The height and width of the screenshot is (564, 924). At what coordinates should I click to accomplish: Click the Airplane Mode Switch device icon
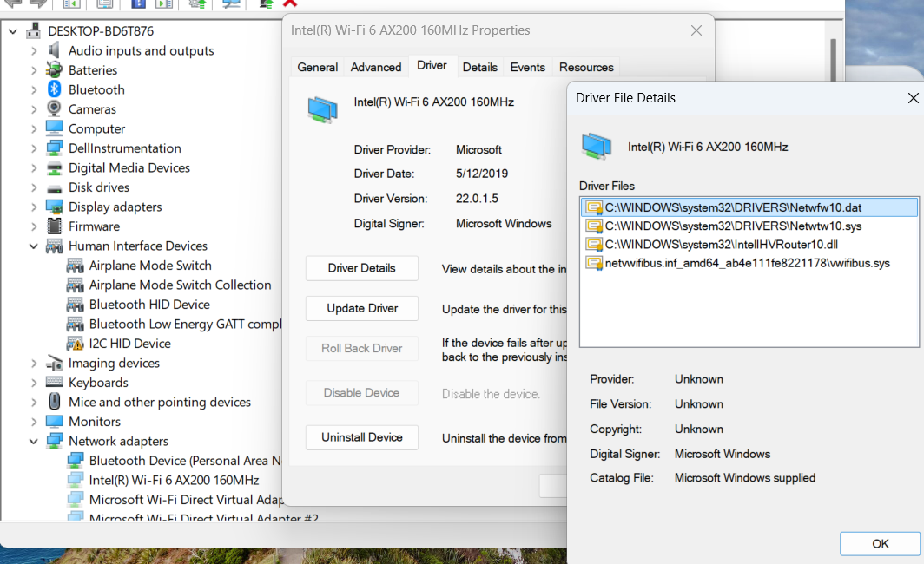pyautogui.click(x=75, y=266)
